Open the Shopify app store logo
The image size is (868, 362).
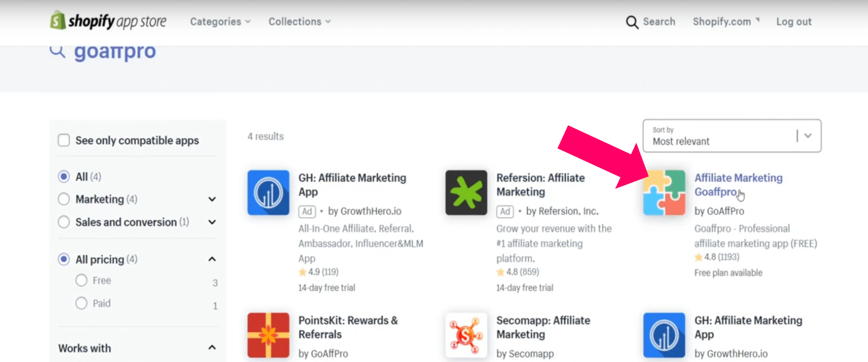(x=108, y=21)
